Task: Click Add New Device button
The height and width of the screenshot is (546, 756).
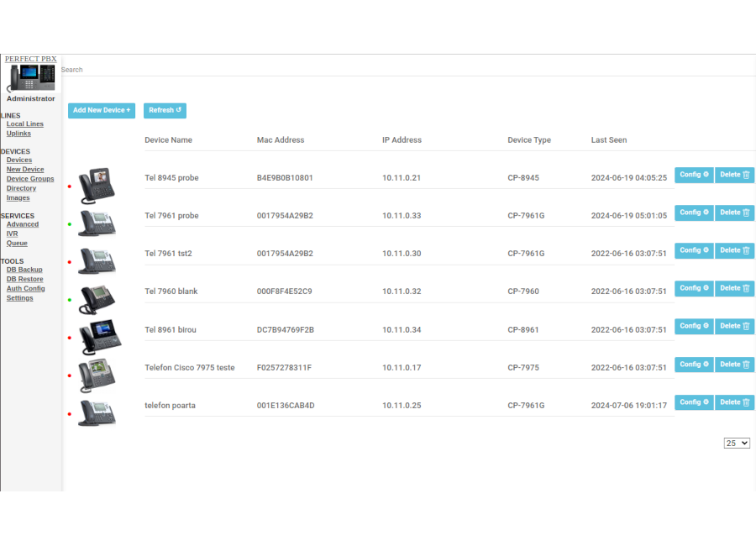Action: [x=102, y=110]
